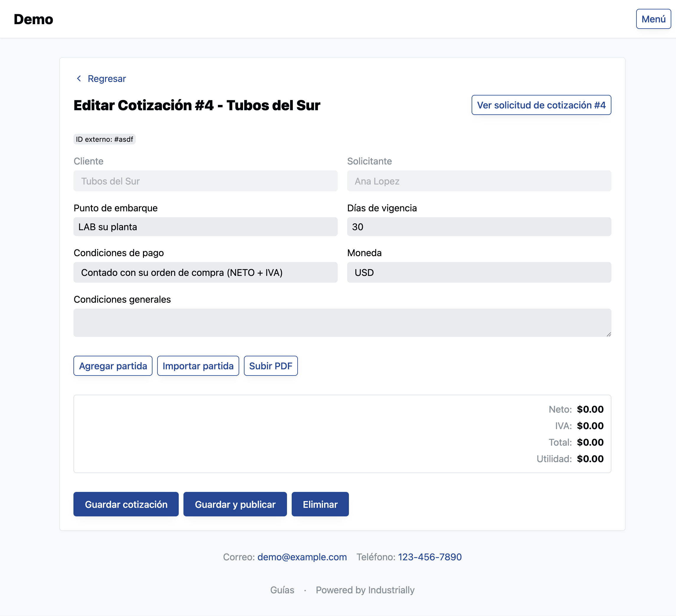Click the Moneda field showing USD
The image size is (676, 616).
pyautogui.click(x=478, y=272)
